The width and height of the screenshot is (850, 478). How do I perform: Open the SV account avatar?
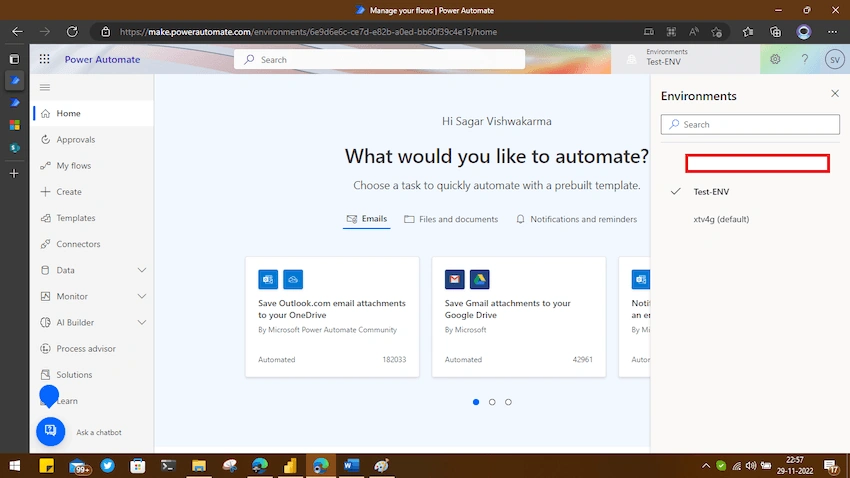pyautogui.click(x=835, y=59)
